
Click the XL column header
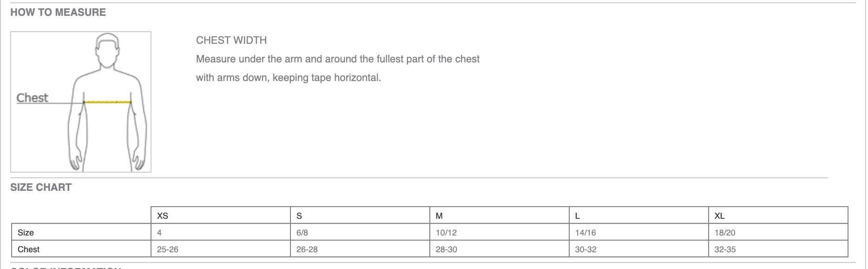pyautogui.click(x=719, y=216)
